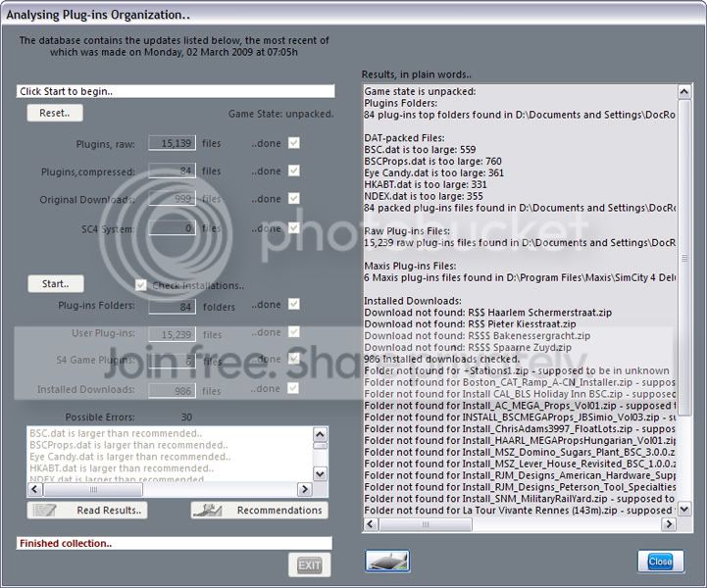This screenshot has height=588, width=707.
Task: Click the EXIT button
Action: [x=309, y=564]
